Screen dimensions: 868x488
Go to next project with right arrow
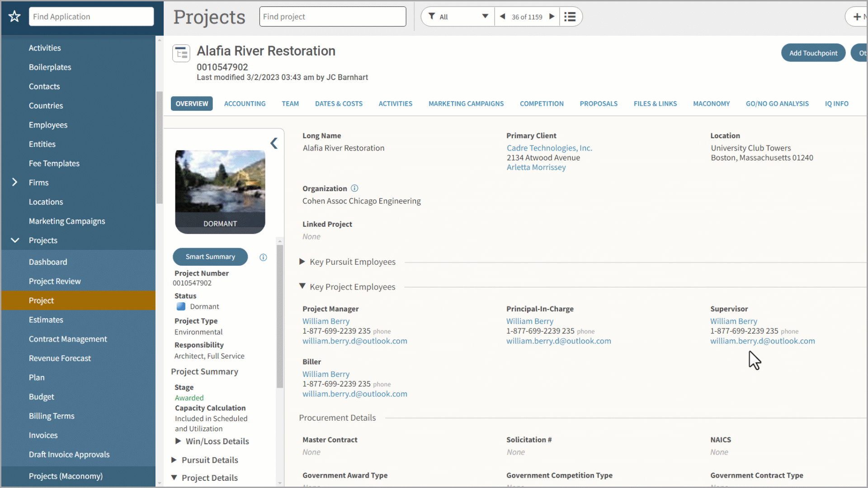pos(552,17)
